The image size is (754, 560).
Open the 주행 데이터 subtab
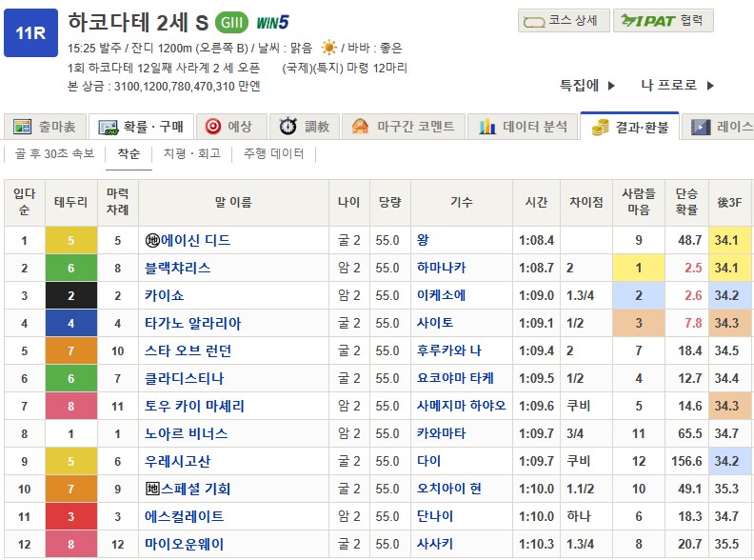[273, 153]
